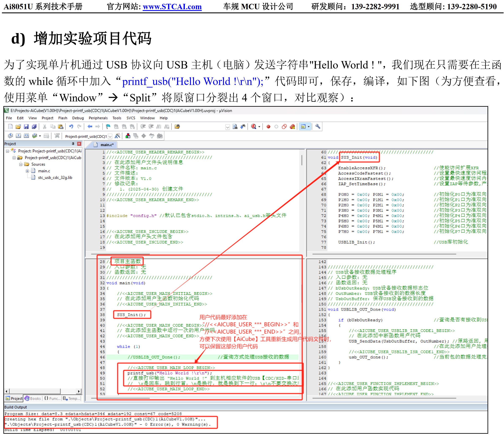The height and width of the screenshot is (435, 504).
Task: Navigate backwards with the blue left arrow
Action: pyautogui.click(x=90, y=127)
